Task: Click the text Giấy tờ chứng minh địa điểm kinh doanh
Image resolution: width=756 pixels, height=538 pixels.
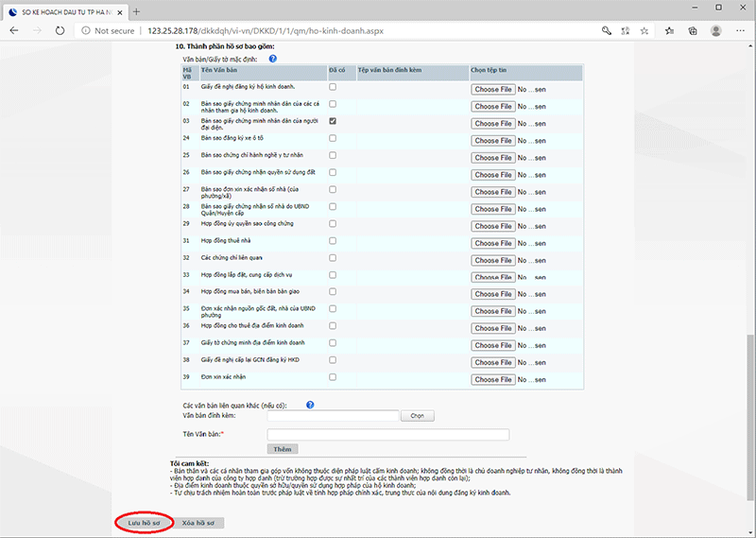Action: 252,342
